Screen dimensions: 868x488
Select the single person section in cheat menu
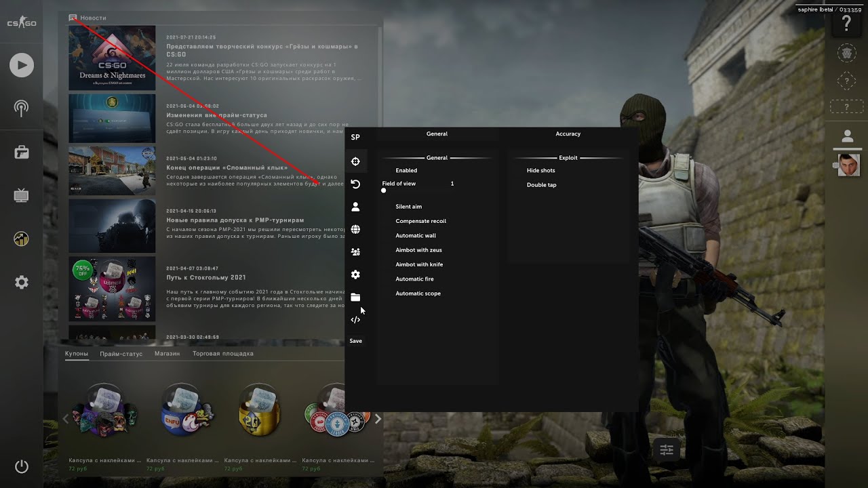tap(355, 207)
